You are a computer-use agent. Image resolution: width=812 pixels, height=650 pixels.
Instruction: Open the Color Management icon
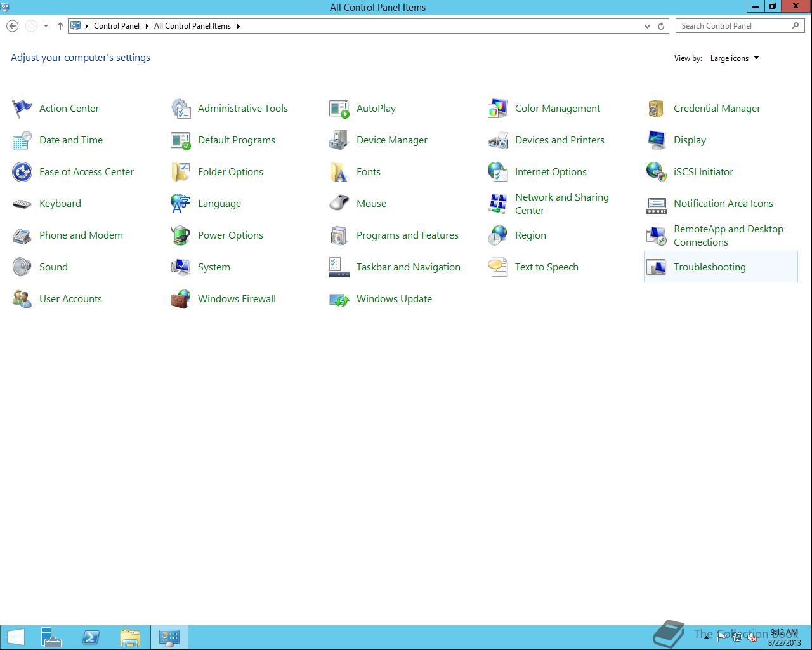498,109
